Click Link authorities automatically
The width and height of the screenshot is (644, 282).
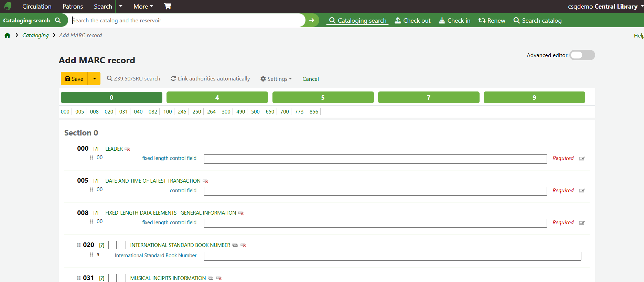(x=210, y=79)
